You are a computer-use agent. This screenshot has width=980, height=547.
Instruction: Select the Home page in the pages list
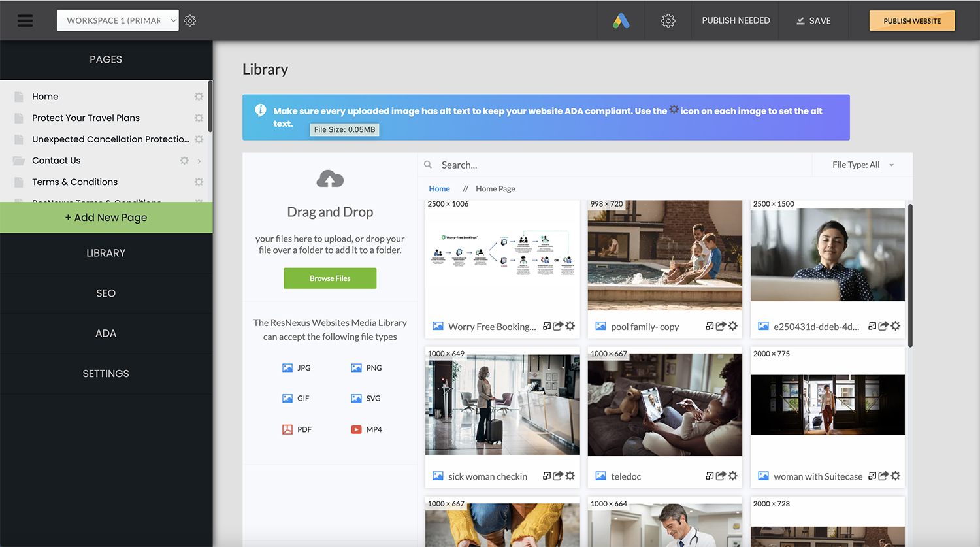click(45, 97)
